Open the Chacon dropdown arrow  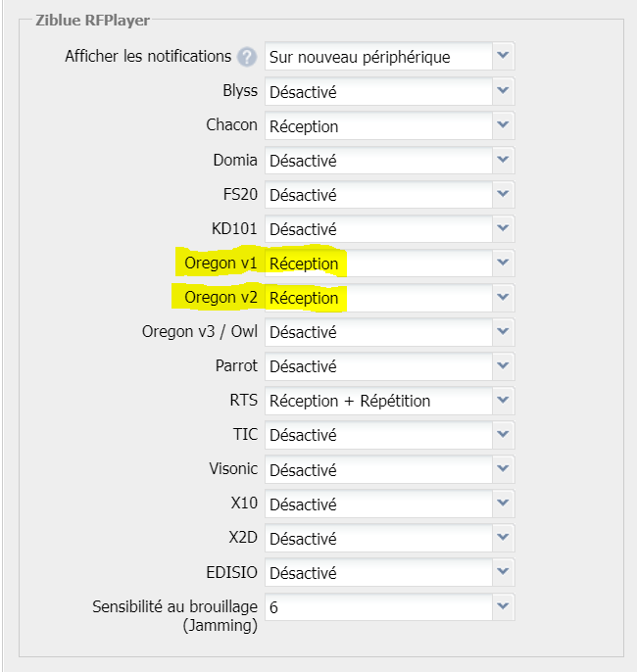pos(503,125)
